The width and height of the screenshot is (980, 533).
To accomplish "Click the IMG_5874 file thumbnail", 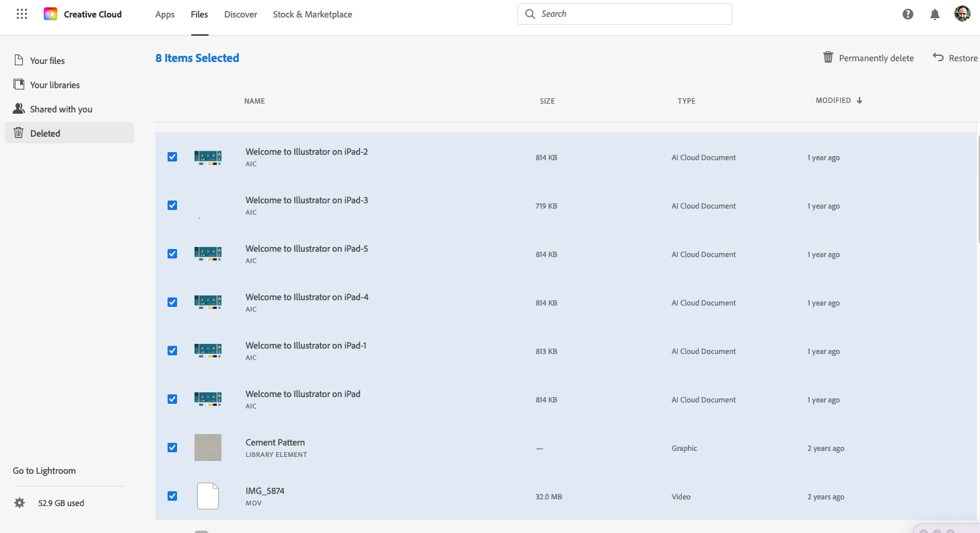I will tap(208, 496).
